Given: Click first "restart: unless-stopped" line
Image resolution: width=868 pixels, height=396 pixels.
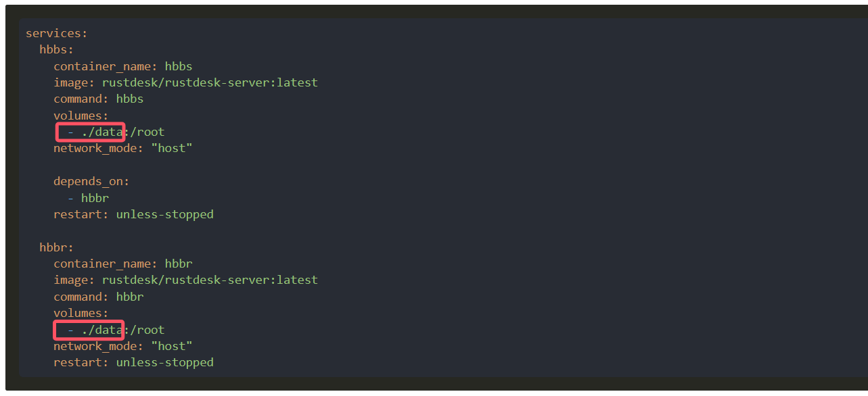Looking at the screenshot, I should click(x=134, y=214).
